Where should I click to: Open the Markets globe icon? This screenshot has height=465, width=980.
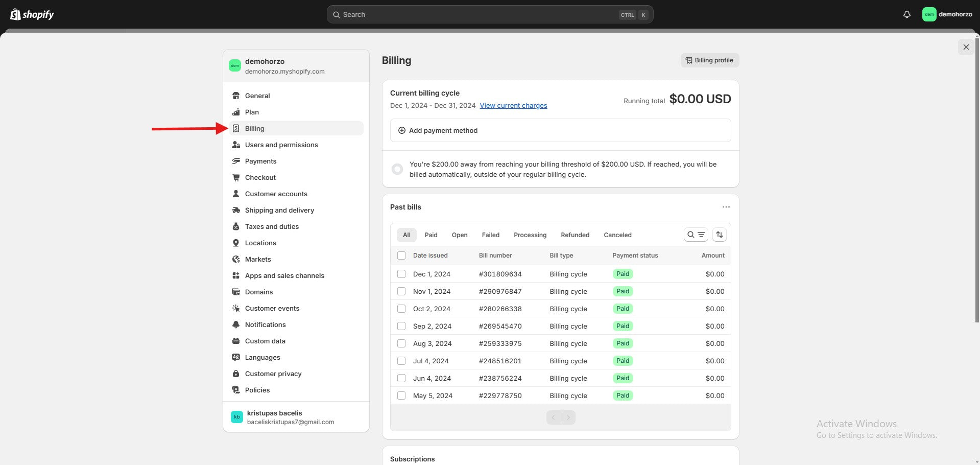tap(236, 259)
